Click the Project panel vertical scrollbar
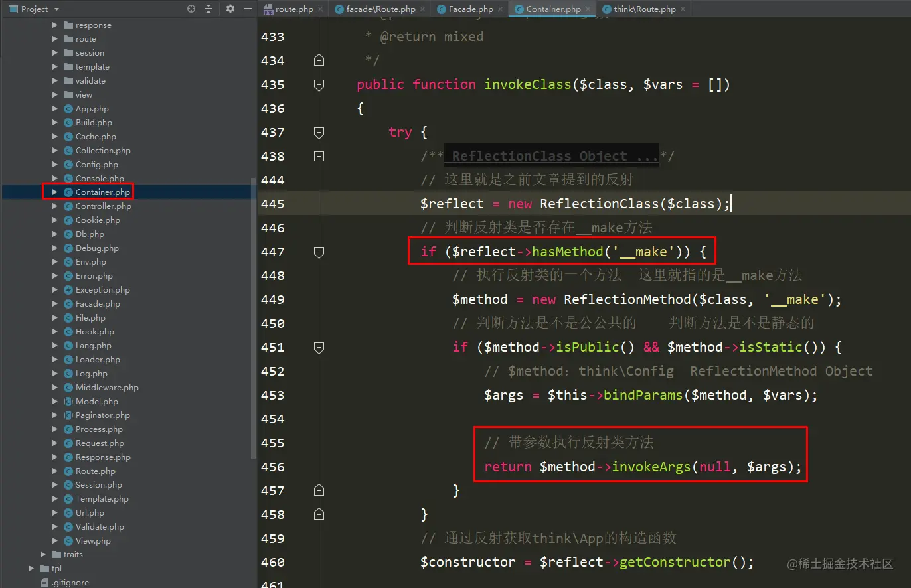Screen dimensions: 911x588 254,319
